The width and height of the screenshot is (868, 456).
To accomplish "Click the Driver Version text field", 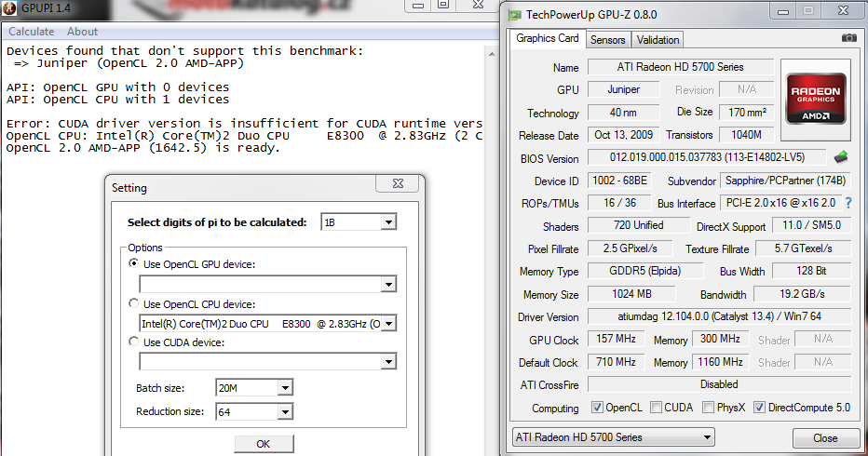I will tap(721, 317).
